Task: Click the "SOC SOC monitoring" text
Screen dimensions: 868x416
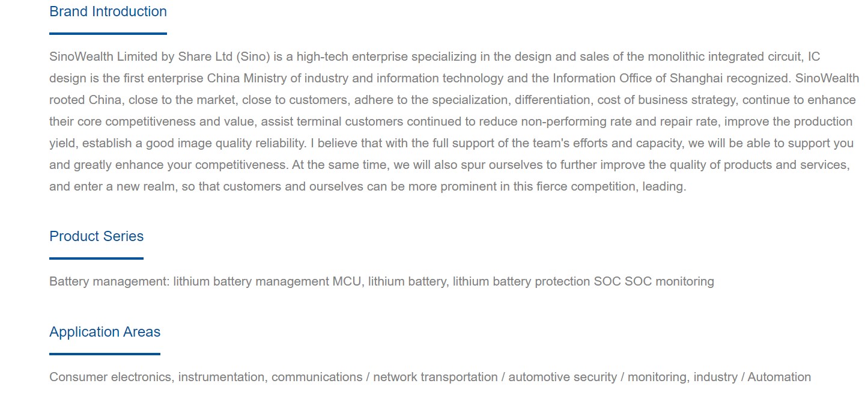Action: click(654, 281)
